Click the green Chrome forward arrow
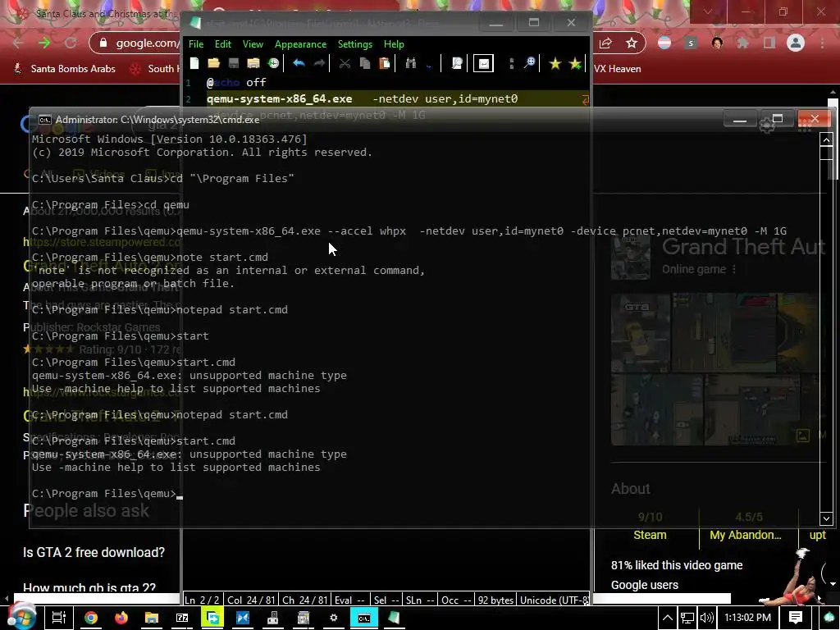 (44, 43)
